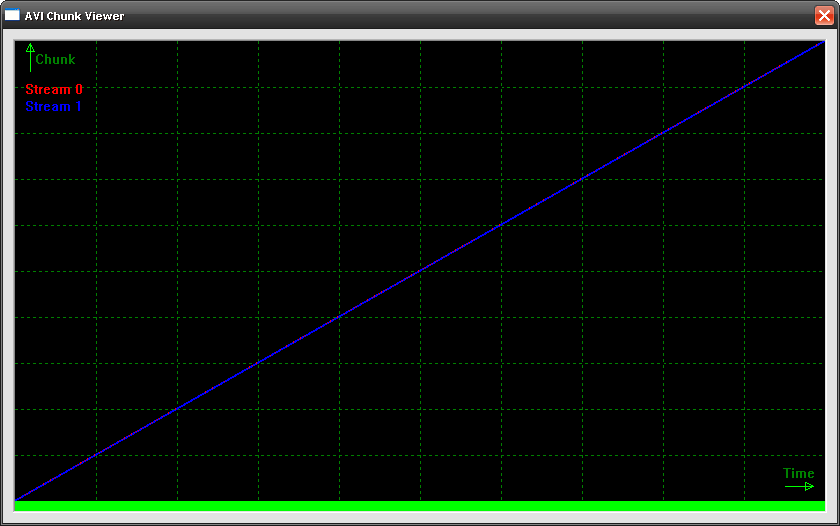Click the AVI Chunk Viewer title text
This screenshot has height=526, width=840.
coord(74,16)
